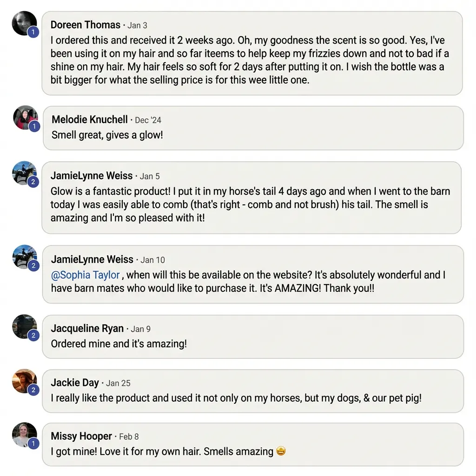Click the Dec '24 date on Melodie's comment
Image resolution: width=476 pixels, height=476 pixels.
coord(148,120)
